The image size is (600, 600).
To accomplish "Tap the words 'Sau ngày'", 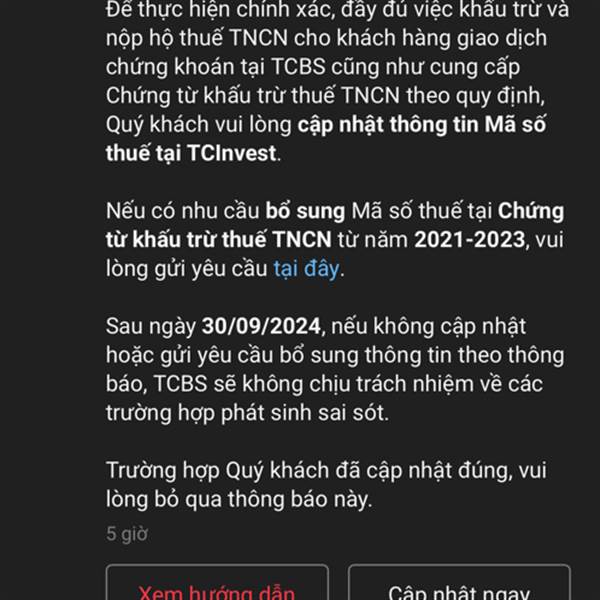I will tap(151, 327).
